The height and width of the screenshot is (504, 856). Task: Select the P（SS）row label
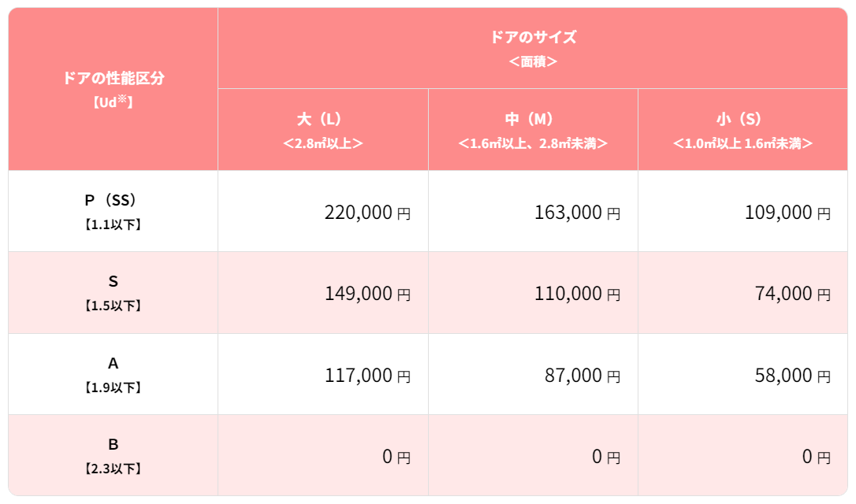pyautogui.click(x=113, y=211)
